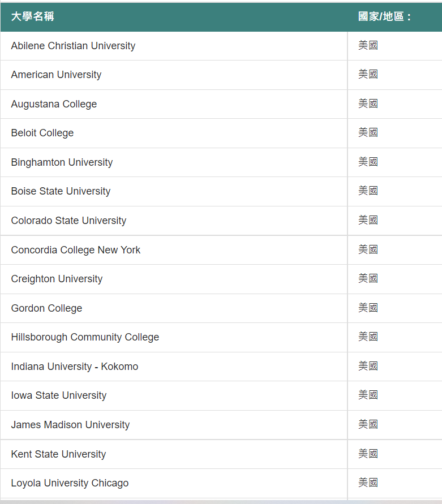Click 美國 cell beside Loyola University Chicago
Viewport: 442px width, 504px height.
[x=368, y=483]
